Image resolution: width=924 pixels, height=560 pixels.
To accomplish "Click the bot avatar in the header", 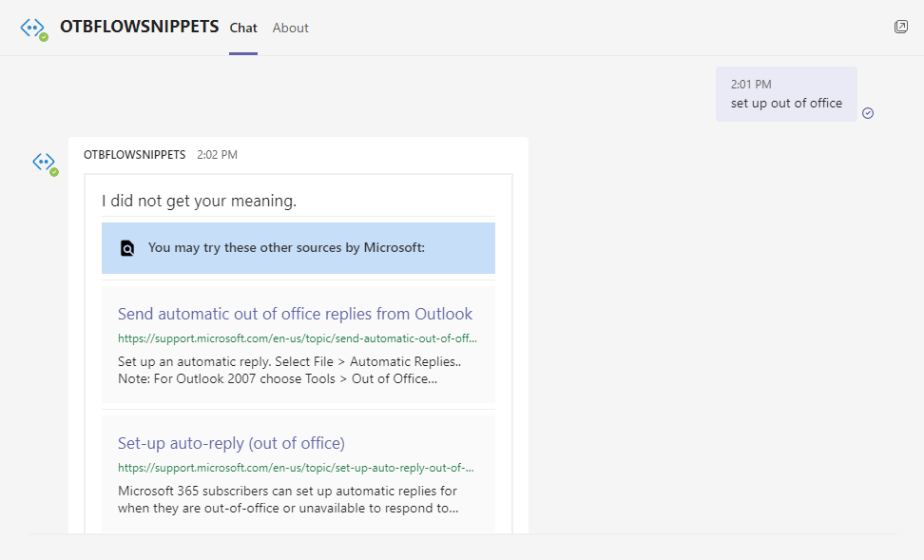I will tap(32, 28).
